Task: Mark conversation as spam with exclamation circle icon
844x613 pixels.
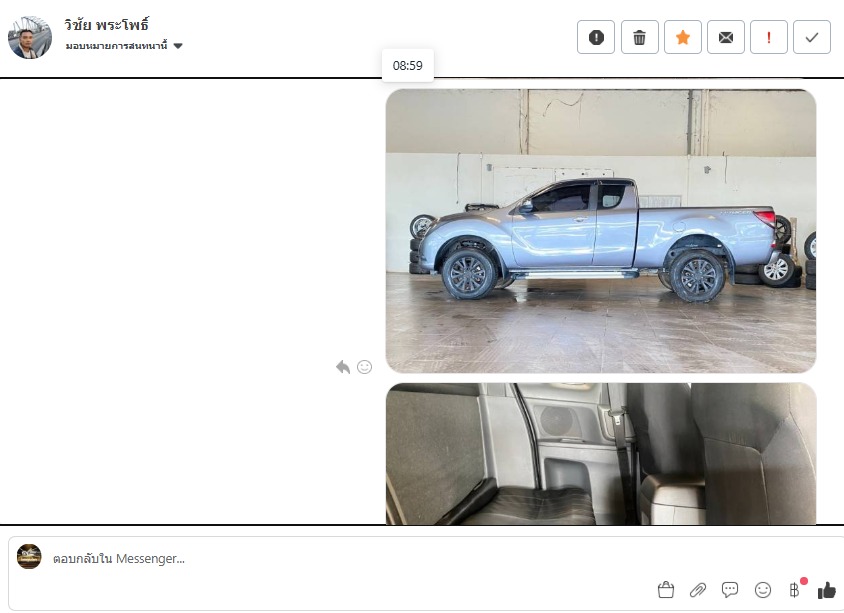Action: pyautogui.click(x=596, y=37)
